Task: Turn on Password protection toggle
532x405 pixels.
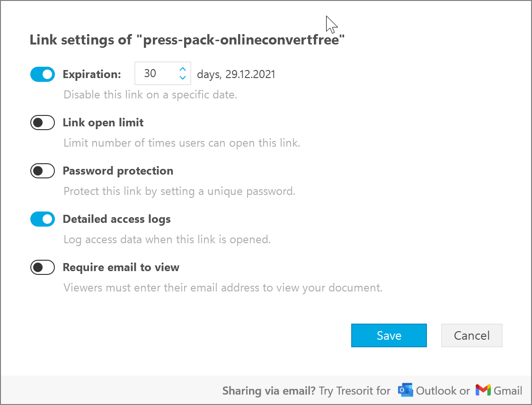Action: (43, 171)
